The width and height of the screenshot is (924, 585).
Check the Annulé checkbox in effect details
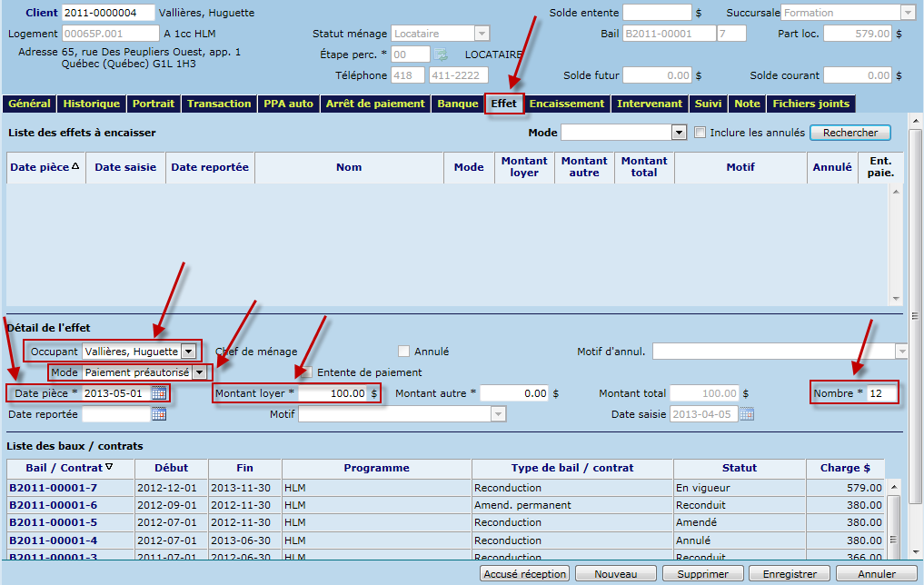[404, 352]
